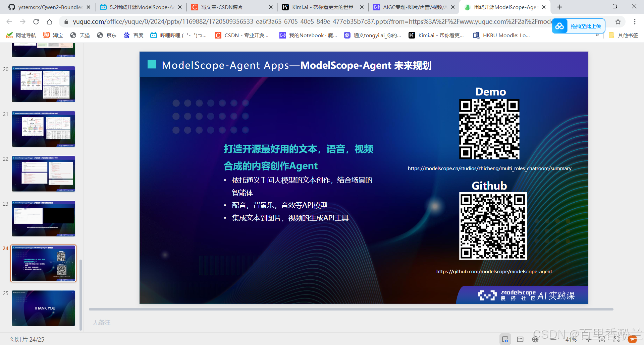Open the 网址导航 bookmark

pyautogui.click(x=21, y=35)
